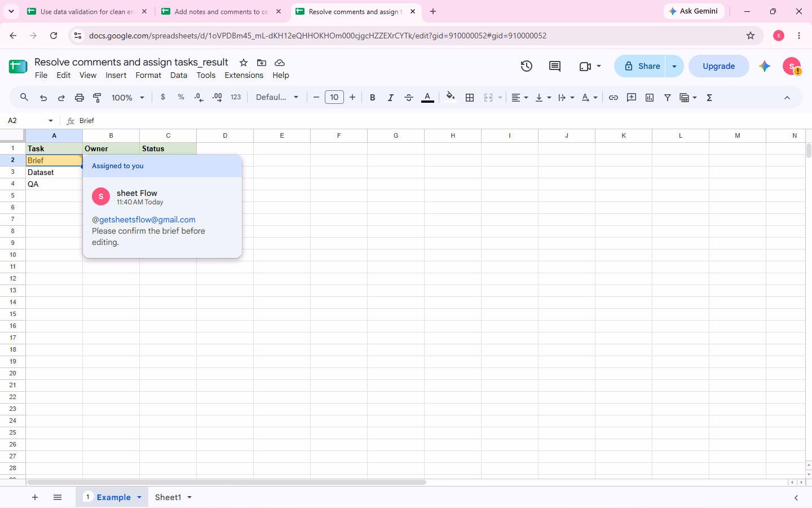The image size is (812, 508).
Task: Open the font family dropdown
Action: click(277, 97)
